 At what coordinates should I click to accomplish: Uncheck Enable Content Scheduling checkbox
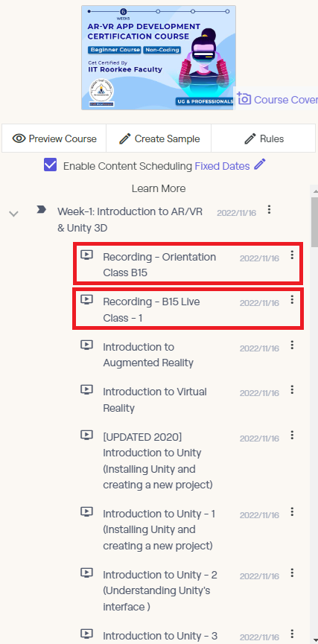[x=50, y=165]
